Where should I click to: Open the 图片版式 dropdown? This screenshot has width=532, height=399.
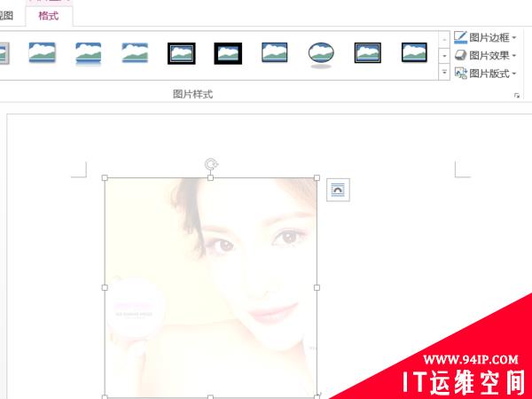486,74
